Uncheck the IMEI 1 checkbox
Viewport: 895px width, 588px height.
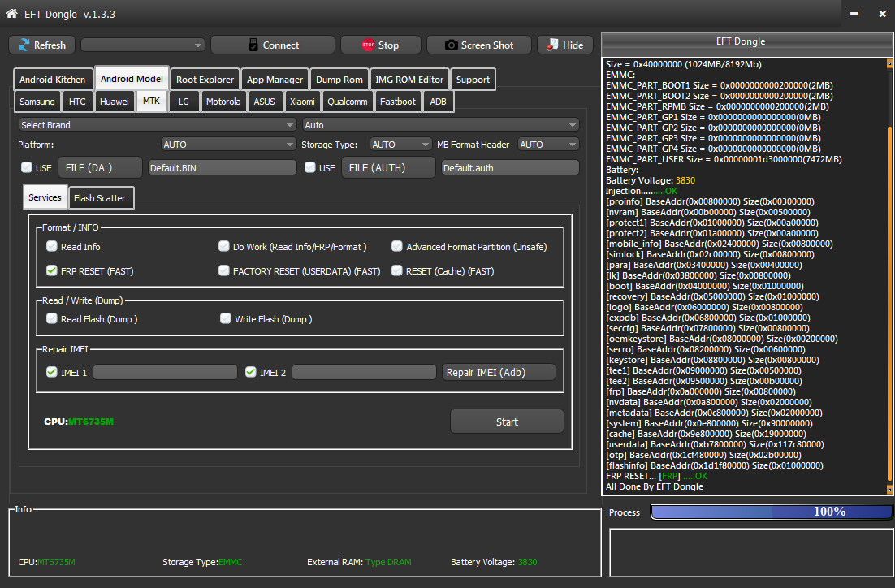tap(52, 372)
